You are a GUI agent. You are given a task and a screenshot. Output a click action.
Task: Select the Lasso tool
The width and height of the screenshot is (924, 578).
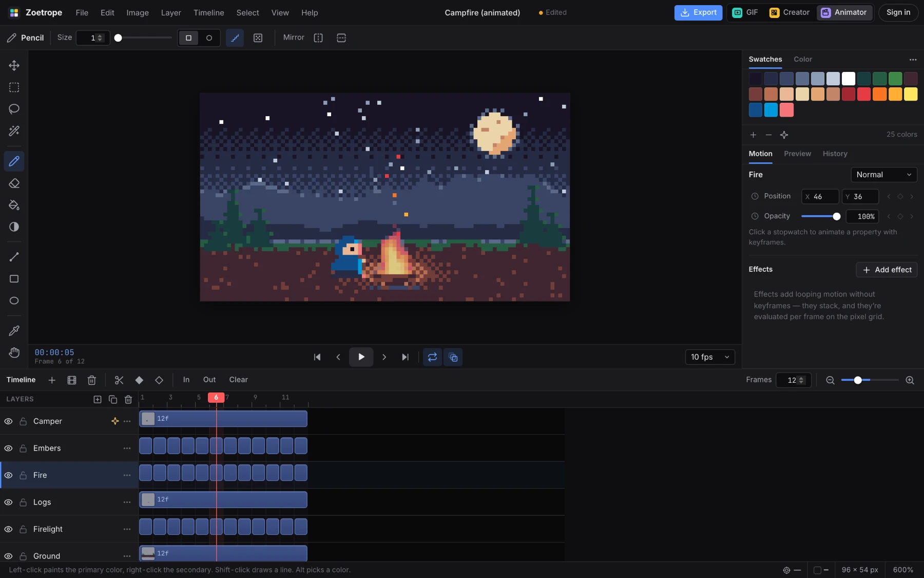14,109
